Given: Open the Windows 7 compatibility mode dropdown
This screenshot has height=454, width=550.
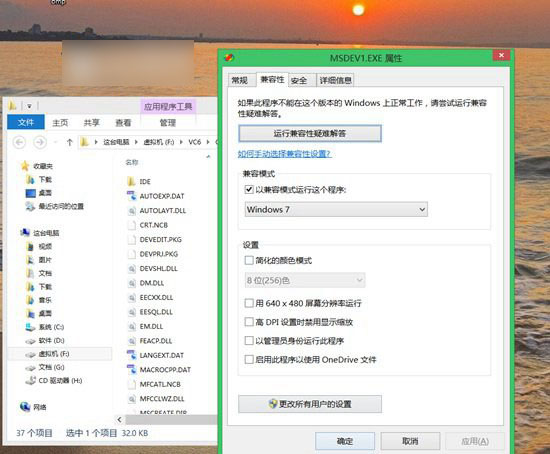Looking at the screenshot, I should (336, 209).
